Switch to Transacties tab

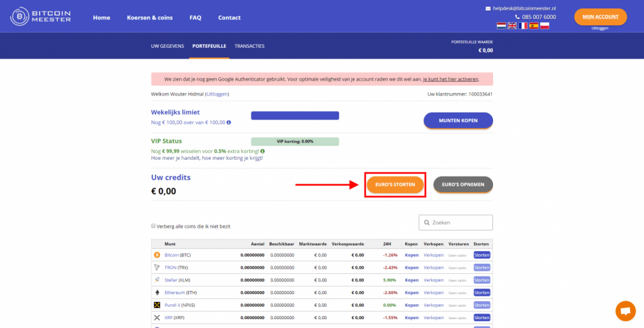point(249,46)
